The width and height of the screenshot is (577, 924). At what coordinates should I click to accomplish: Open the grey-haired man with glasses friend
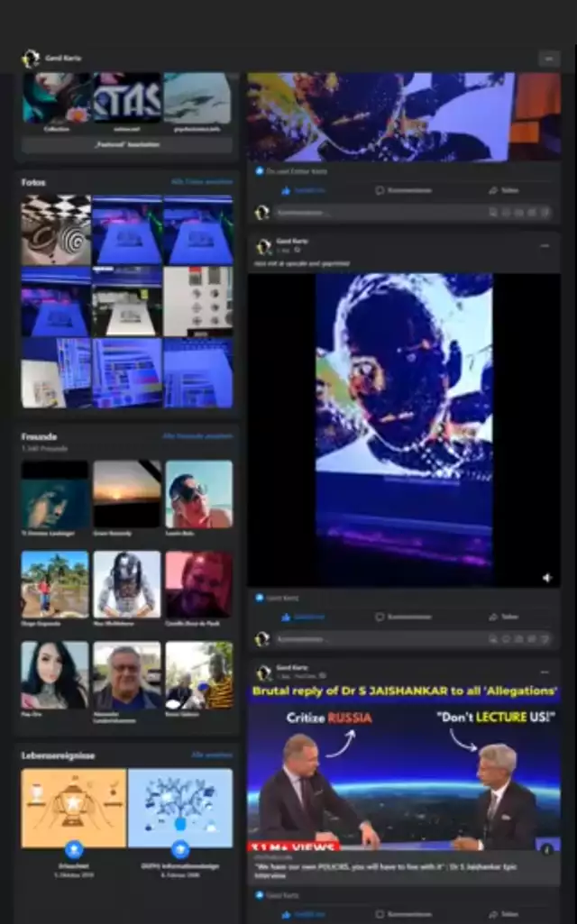click(127, 674)
